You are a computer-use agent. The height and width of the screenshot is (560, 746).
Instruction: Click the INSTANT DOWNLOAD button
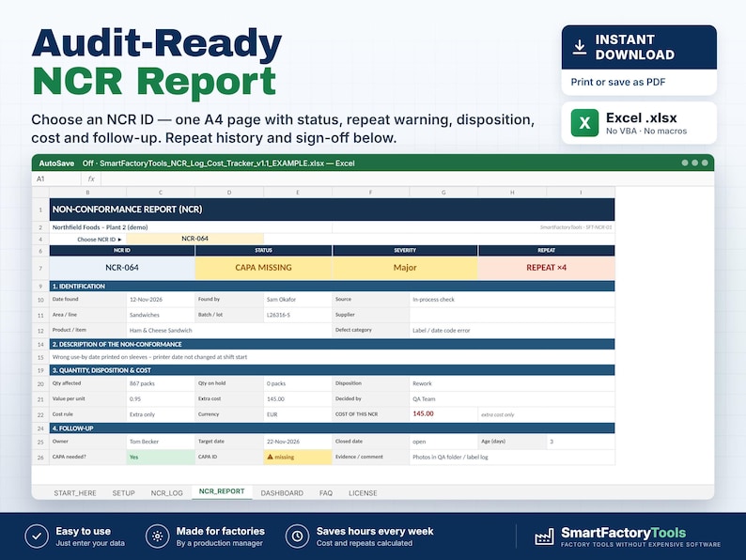639,47
